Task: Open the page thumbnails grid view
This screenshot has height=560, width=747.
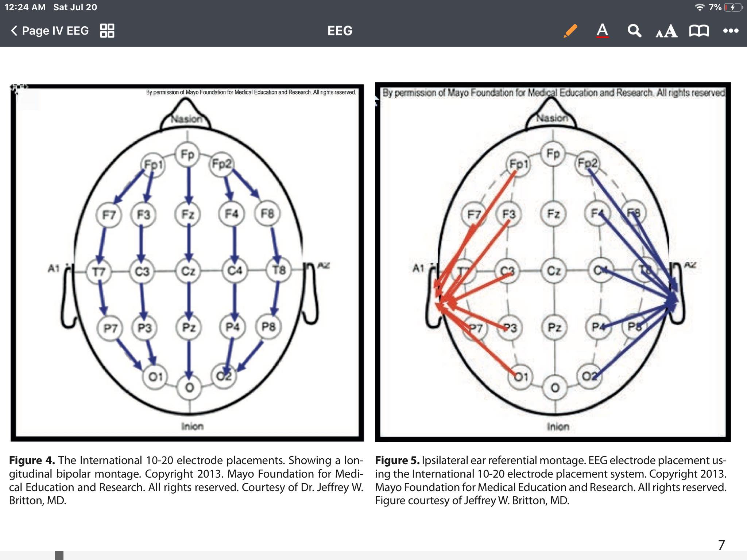Action: tap(107, 31)
